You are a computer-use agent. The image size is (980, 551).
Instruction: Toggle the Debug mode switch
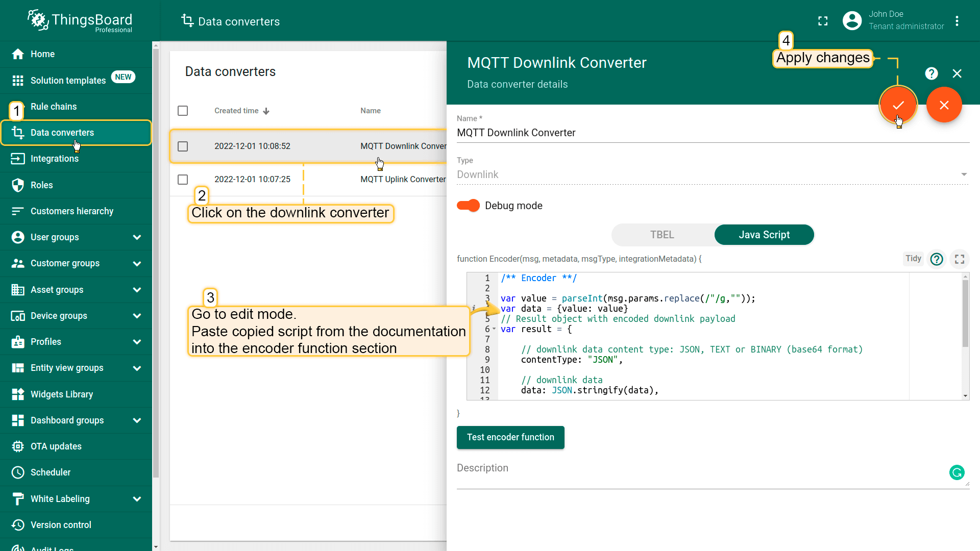(468, 206)
